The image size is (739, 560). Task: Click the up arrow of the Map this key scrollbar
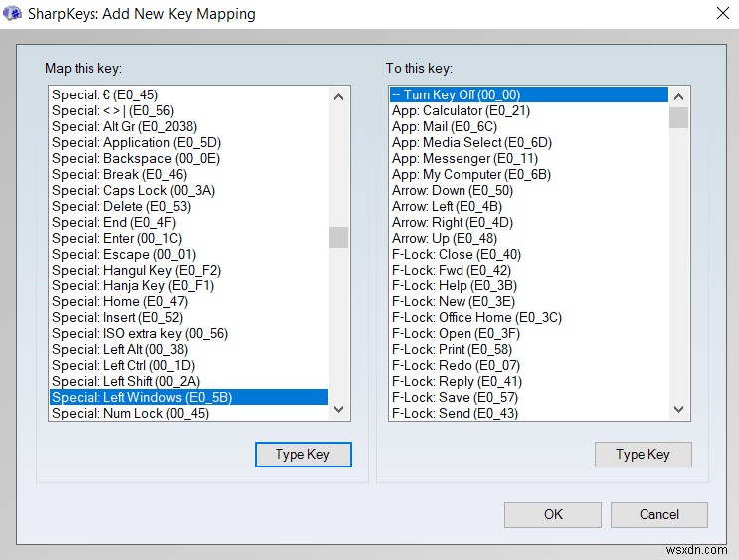pos(338,97)
